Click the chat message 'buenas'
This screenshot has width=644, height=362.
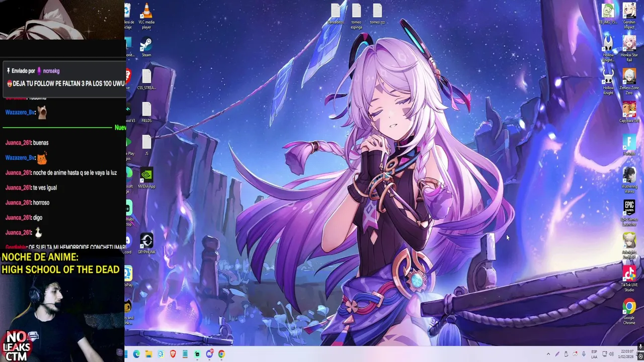(x=41, y=142)
